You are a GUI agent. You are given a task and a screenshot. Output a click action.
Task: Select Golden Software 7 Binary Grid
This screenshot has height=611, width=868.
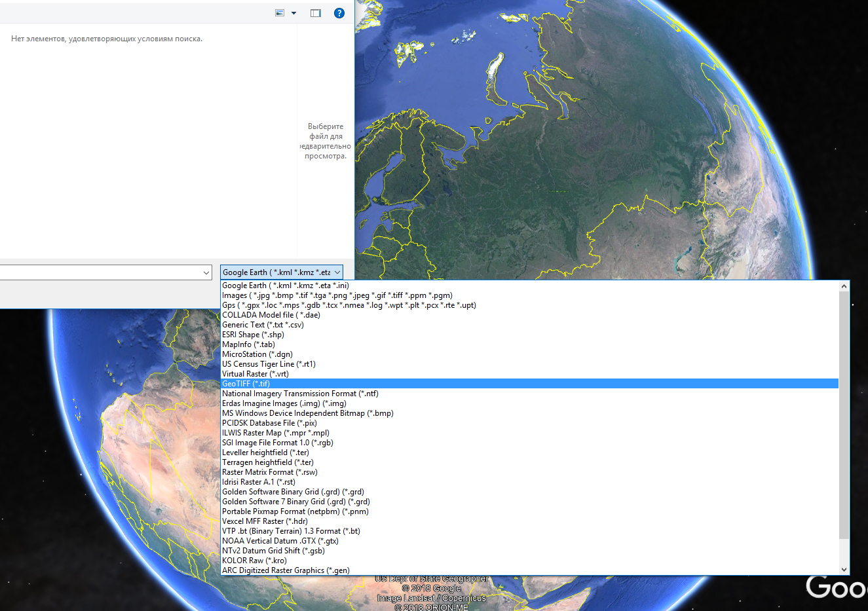tap(529, 502)
